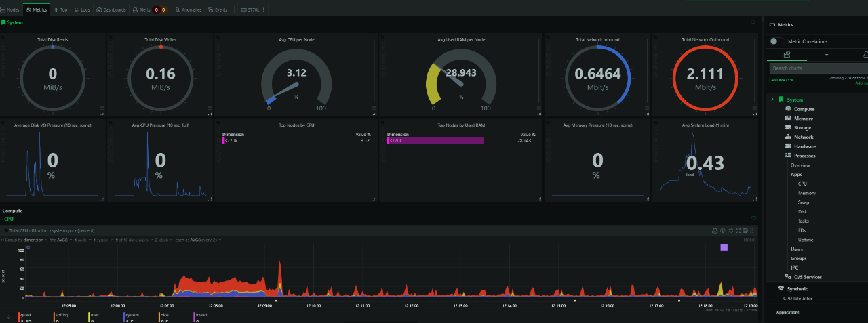Open the Dashboards tab

pos(111,10)
